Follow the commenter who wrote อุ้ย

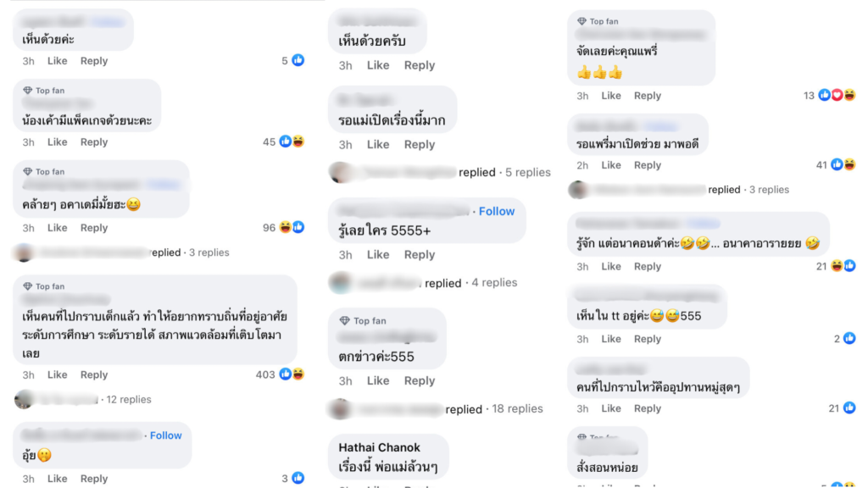pos(165,435)
